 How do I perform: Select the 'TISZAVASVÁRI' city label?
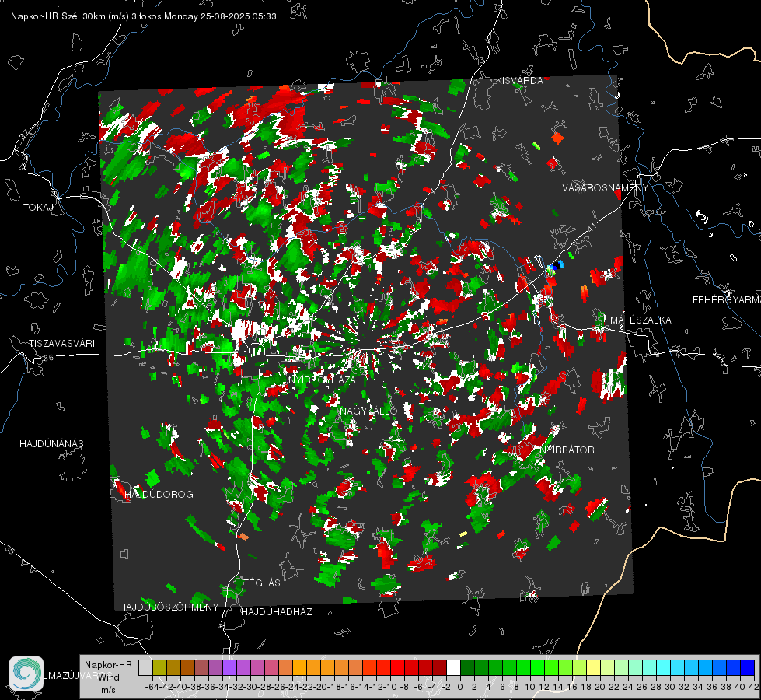point(61,344)
